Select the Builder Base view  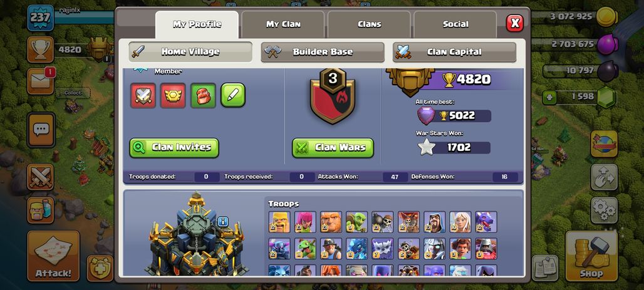[323, 52]
